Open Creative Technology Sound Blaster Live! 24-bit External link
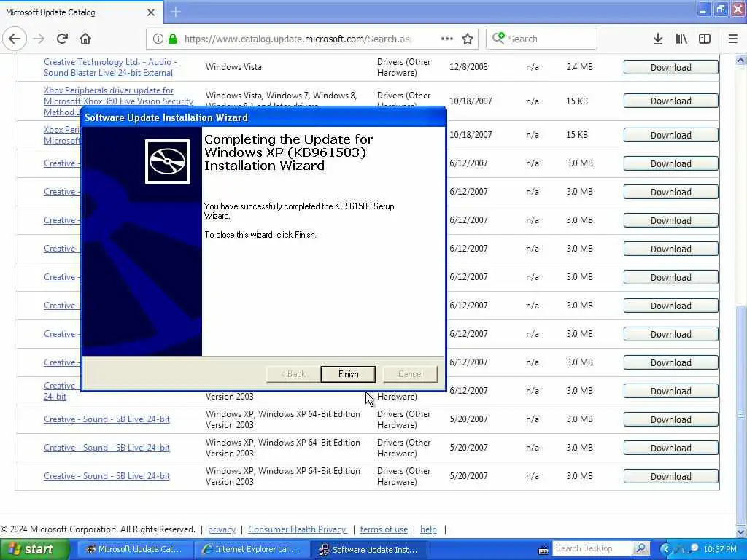This screenshot has width=747, height=560. (x=110, y=67)
